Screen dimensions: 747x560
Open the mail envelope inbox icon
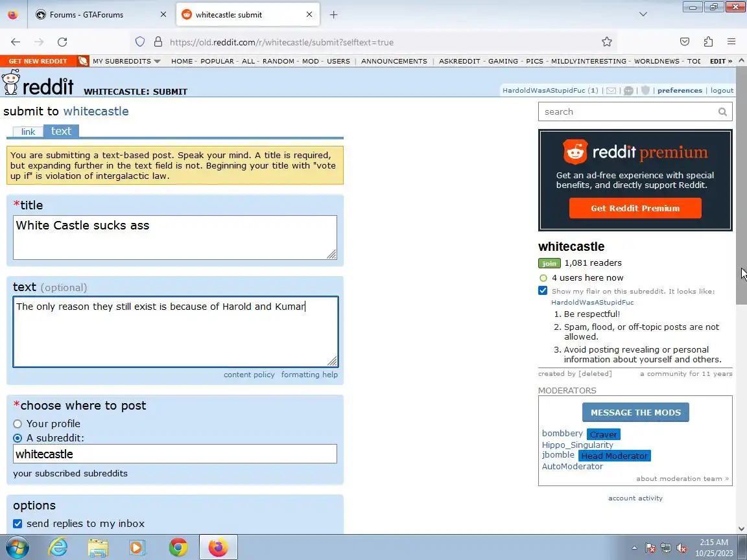pyautogui.click(x=611, y=91)
